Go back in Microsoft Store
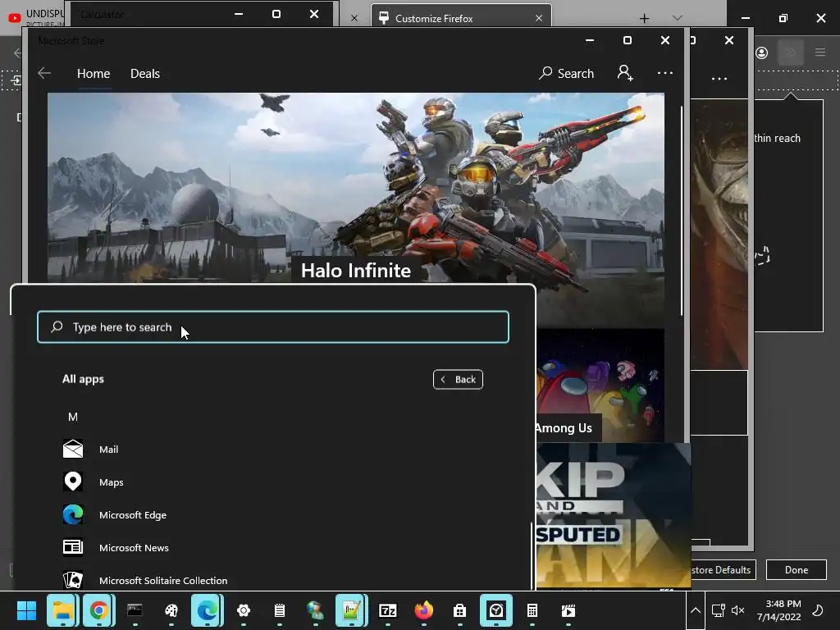 click(44, 73)
